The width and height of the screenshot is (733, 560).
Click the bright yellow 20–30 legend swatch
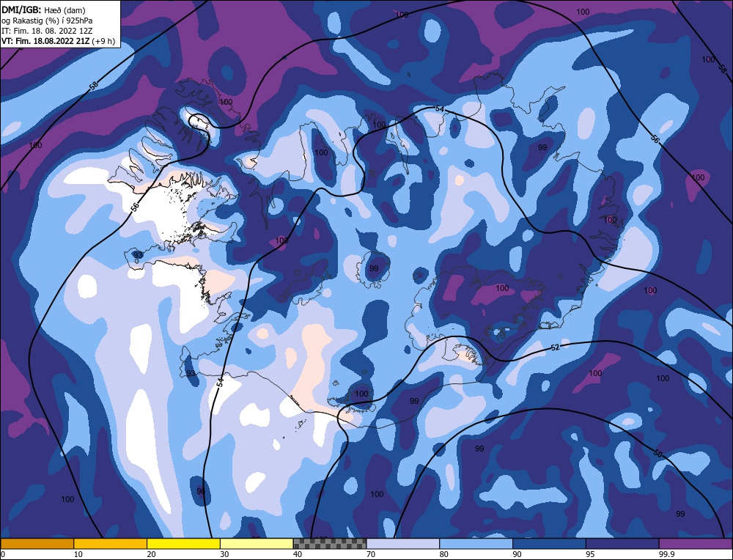point(183,543)
